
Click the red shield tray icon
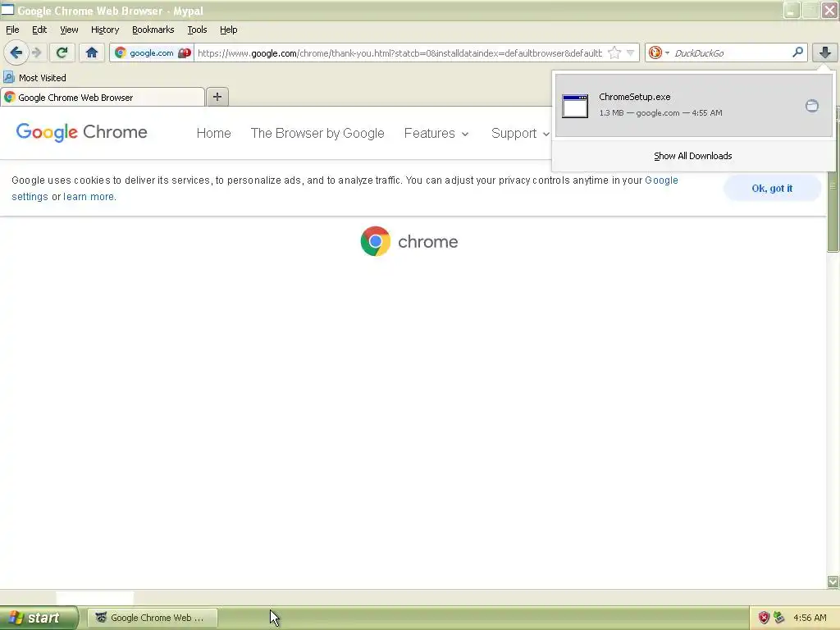764,618
